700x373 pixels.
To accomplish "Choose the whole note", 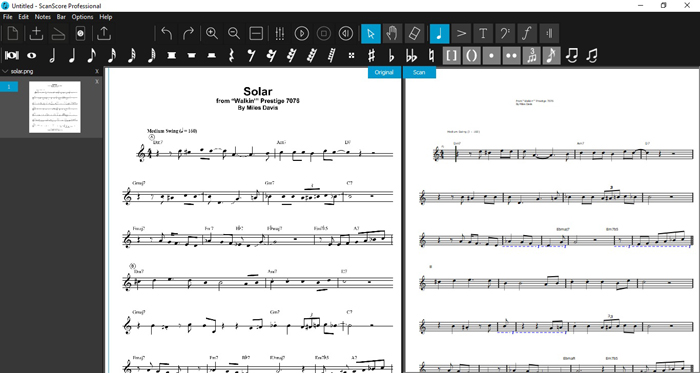I will pyautogui.click(x=31, y=56).
